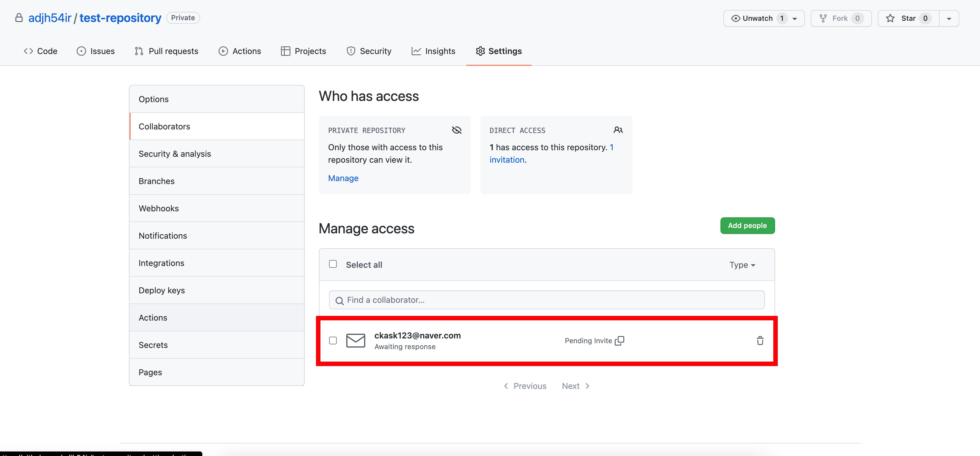Screen dimensions: 980x456
Task: Click the envelope icon beside ckask123@naver.com
Action: [x=355, y=341]
